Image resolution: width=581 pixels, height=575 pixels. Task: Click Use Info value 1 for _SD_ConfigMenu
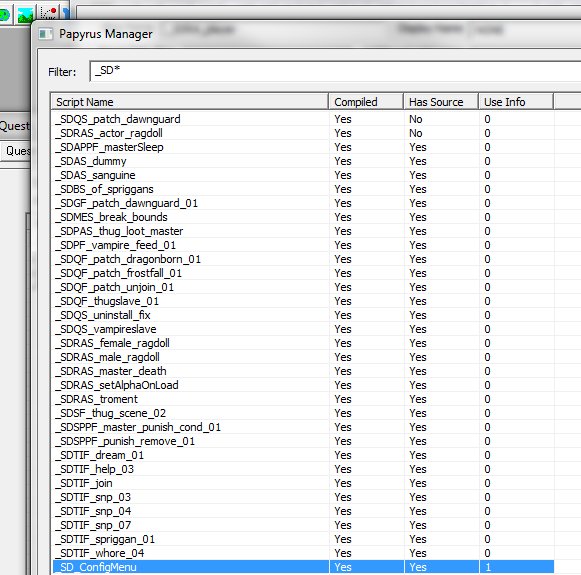click(x=488, y=567)
